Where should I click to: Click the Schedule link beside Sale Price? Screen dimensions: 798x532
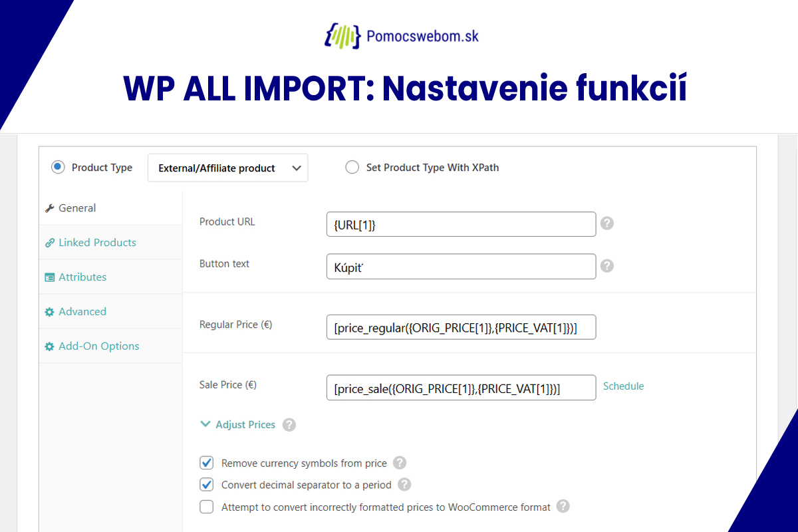tap(623, 386)
